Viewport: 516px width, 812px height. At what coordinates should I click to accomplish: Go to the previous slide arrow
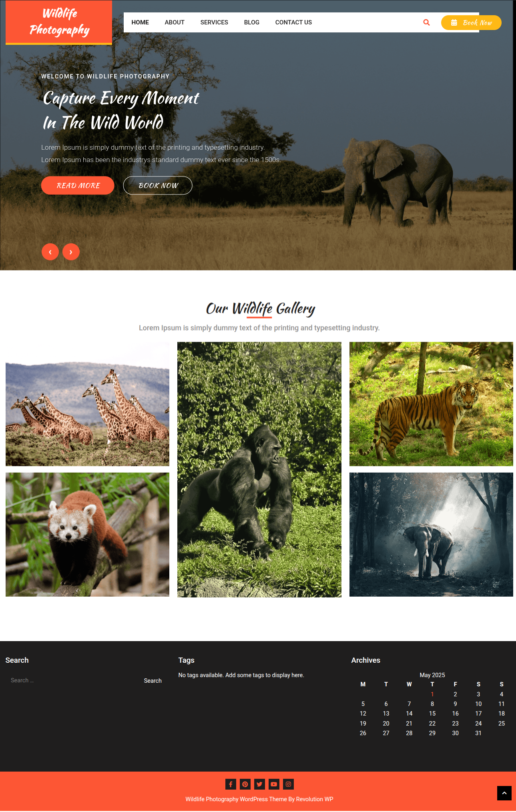[x=50, y=252]
